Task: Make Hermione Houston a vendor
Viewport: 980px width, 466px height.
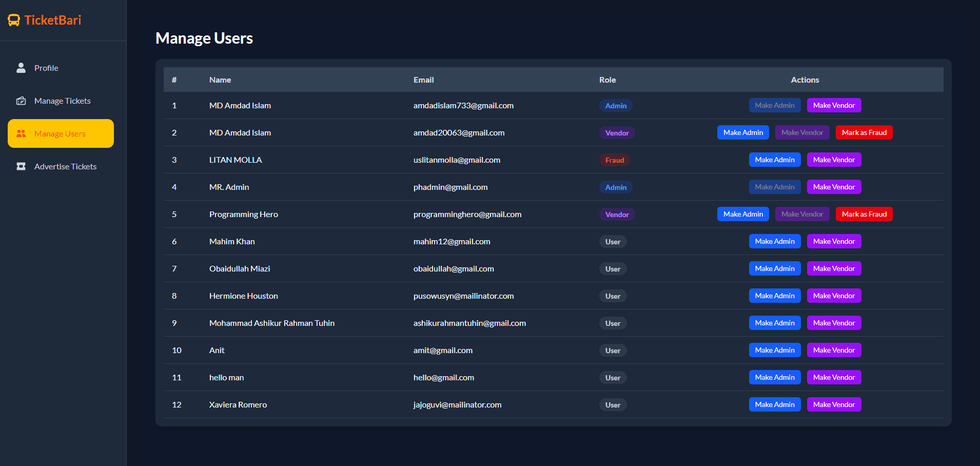Action: click(x=834, y=296)
